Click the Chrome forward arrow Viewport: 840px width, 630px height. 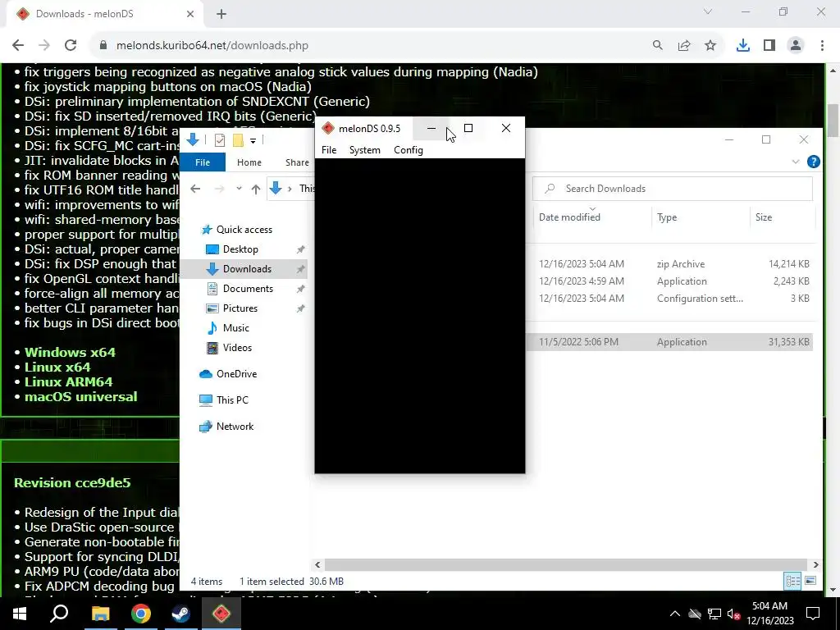coord(44,46)
